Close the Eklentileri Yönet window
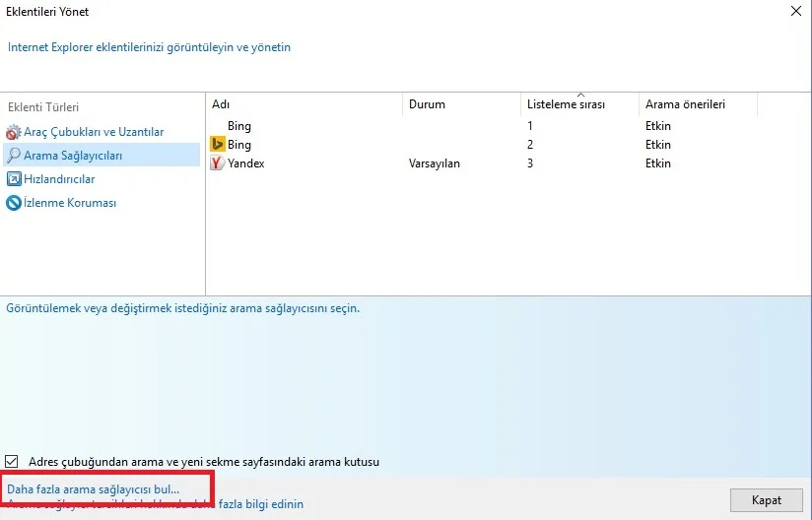The width and height of the screenshot is (812, 520). tap(794, 12)
